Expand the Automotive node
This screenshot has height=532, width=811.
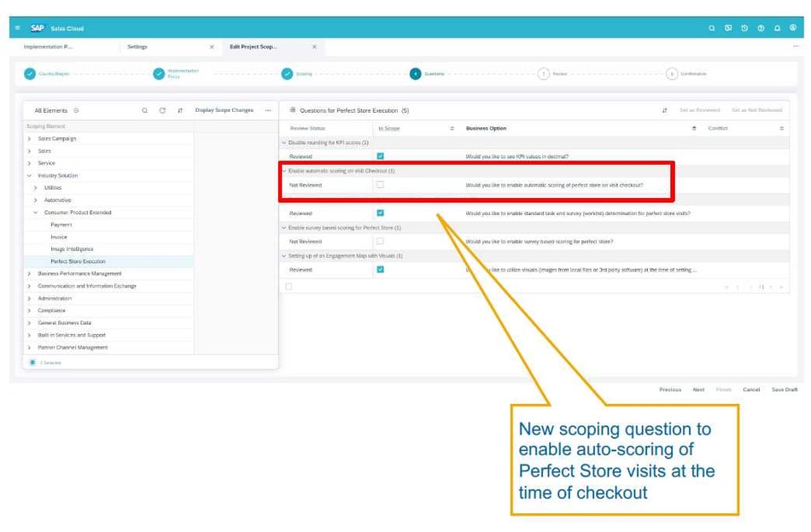pos(35,200)
